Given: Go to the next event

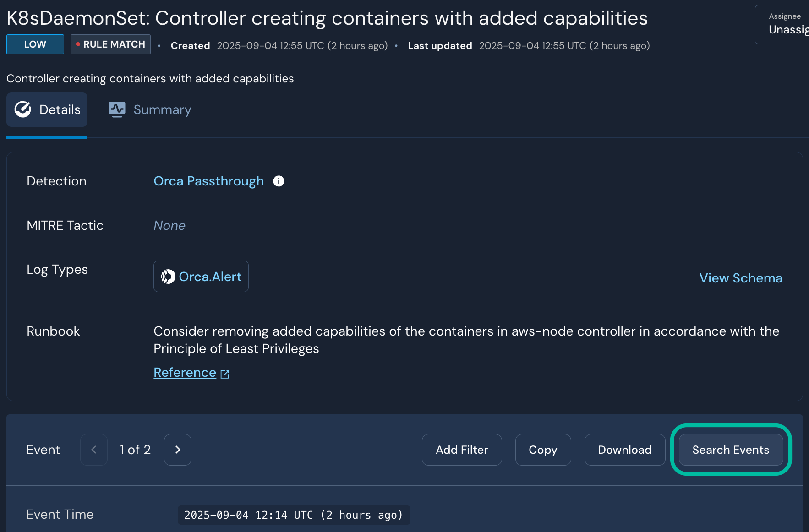Looking at the screenshot, I should (x=178, y=450).
